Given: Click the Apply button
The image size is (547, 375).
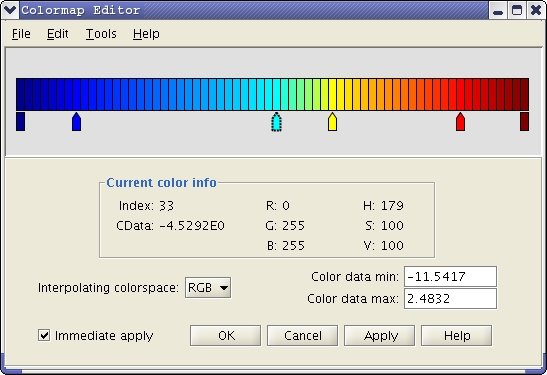Looking at the screenshot, I should click(x=380, y=336).
